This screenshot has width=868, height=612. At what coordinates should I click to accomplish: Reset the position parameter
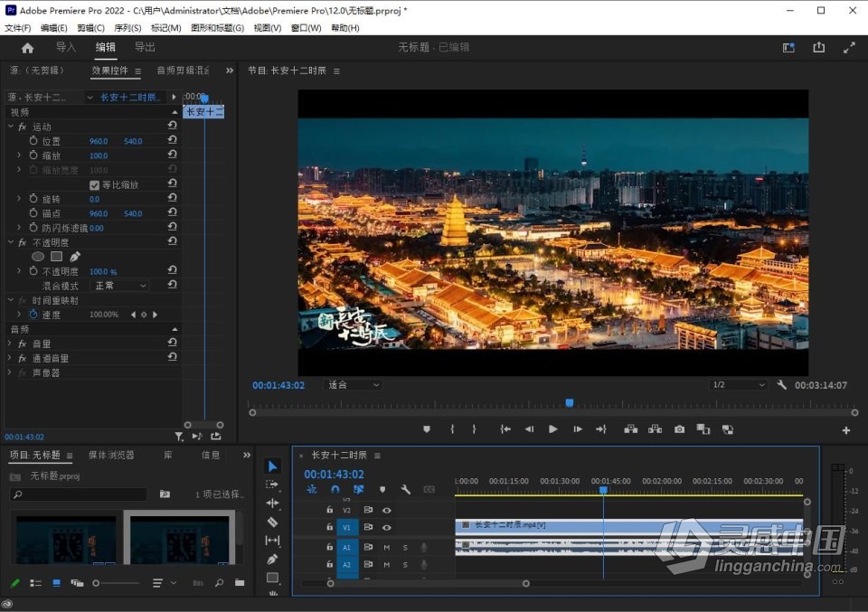coord(172,140)
